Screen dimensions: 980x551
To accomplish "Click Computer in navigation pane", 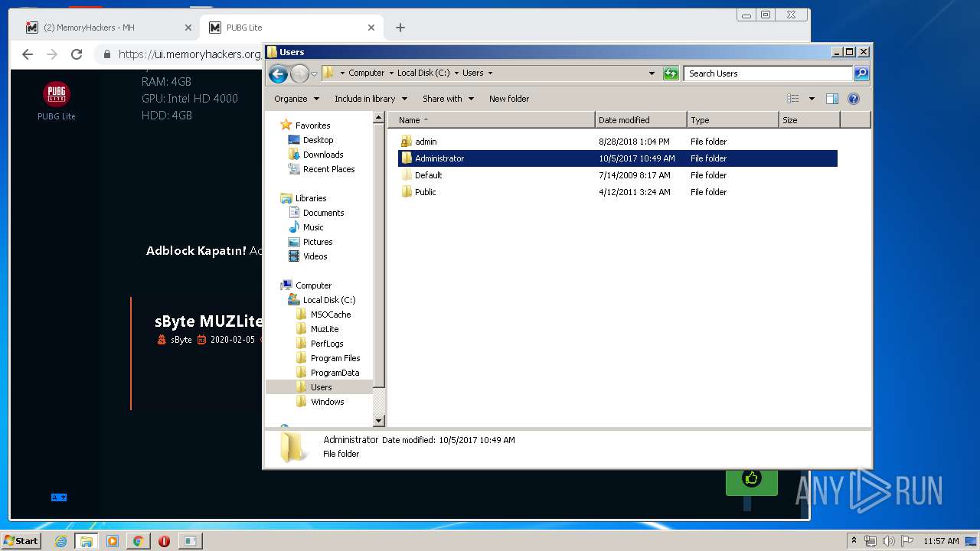I will pos(313,285).
